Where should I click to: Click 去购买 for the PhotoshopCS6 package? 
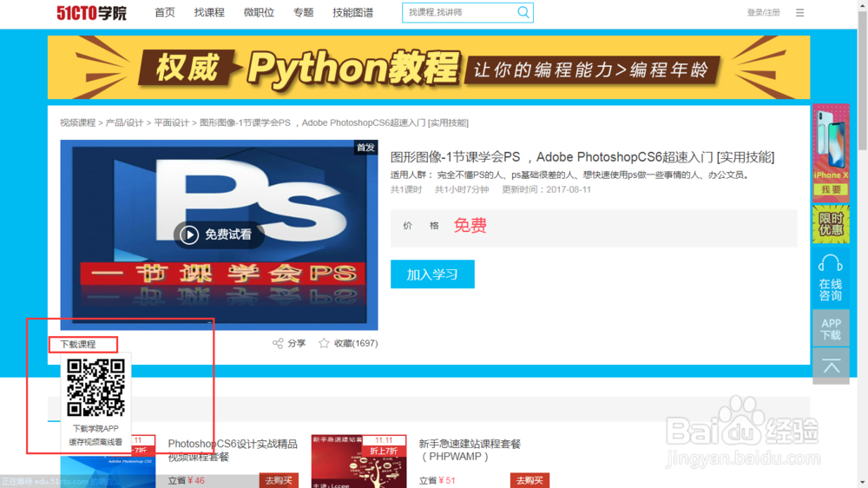[279, 480]
